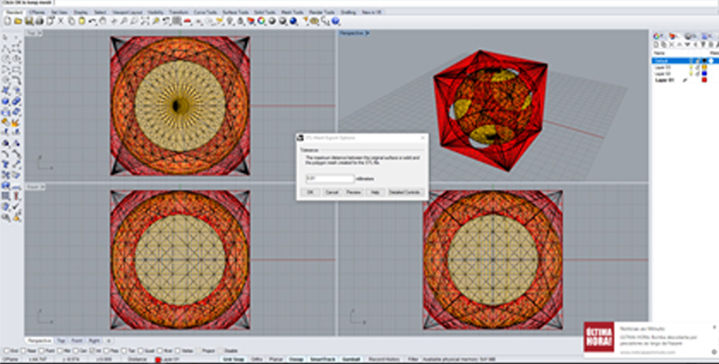Click the four viewports layout icon
The image size is (719, 364).
177,21
